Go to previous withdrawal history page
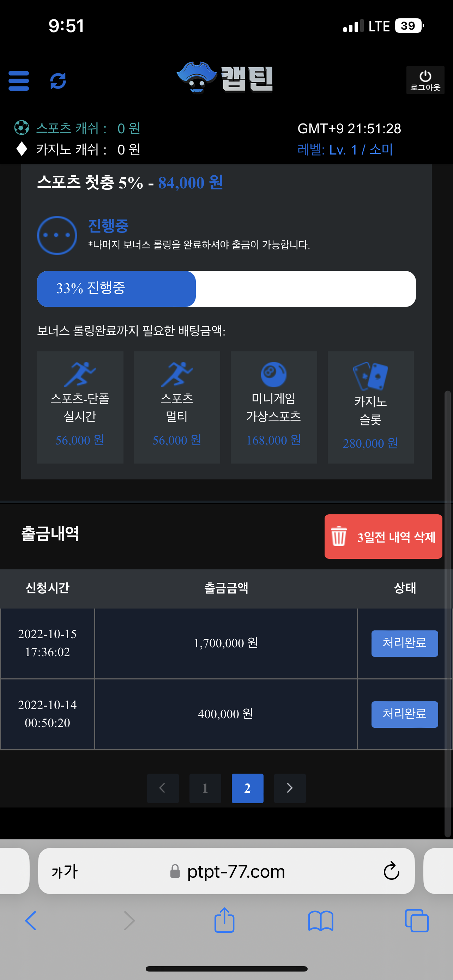 pos(163,788)
